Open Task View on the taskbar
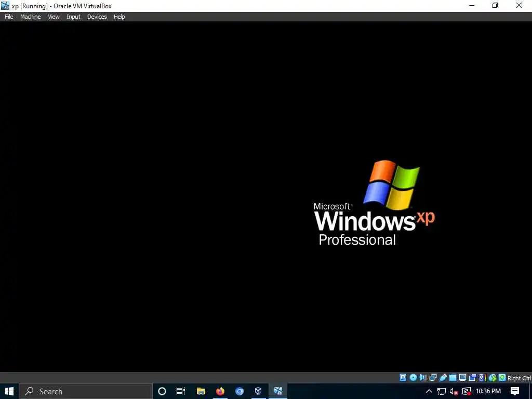The width and height of the screenshot is (532, 399). pyautogui.click(x=181, y=391)
